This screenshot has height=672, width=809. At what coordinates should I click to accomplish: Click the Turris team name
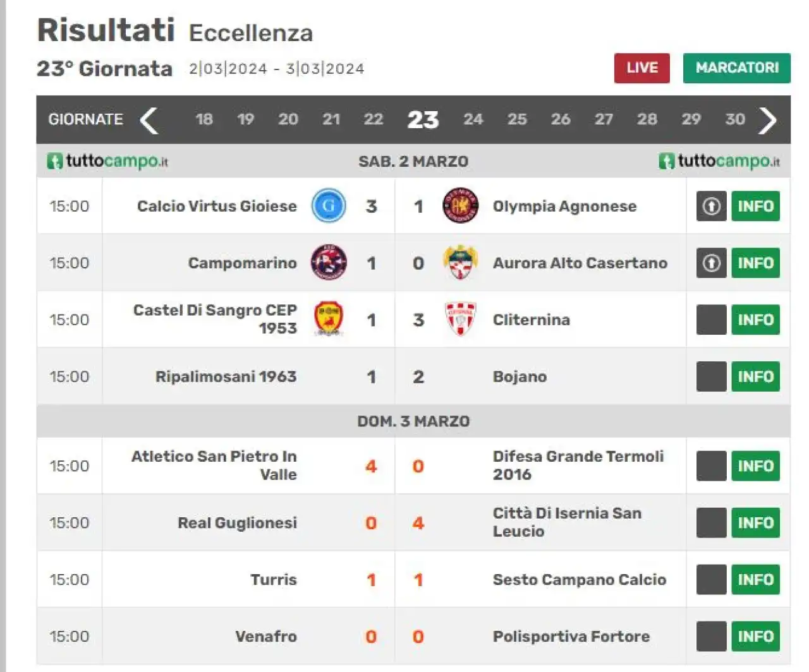(273, 580)
